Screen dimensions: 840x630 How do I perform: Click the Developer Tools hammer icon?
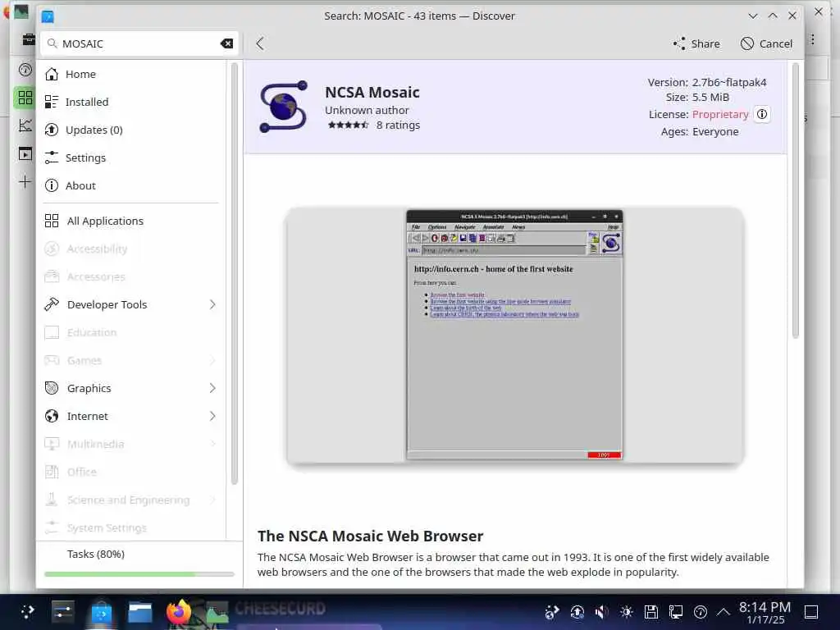pyautogui.click(x=52, y=304)
